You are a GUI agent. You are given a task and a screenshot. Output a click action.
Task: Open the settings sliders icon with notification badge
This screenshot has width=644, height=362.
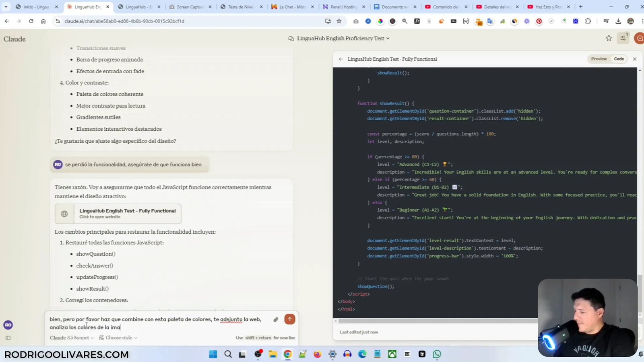623,38
